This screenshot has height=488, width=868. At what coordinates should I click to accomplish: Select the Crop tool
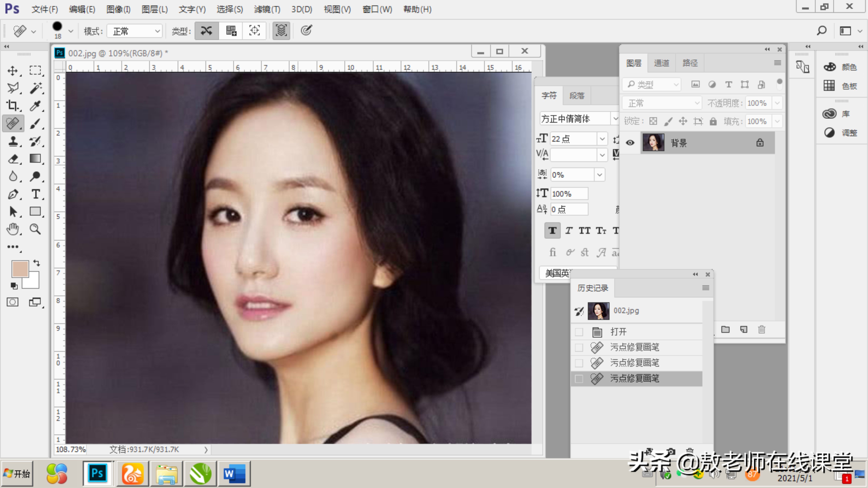(13, 105)
